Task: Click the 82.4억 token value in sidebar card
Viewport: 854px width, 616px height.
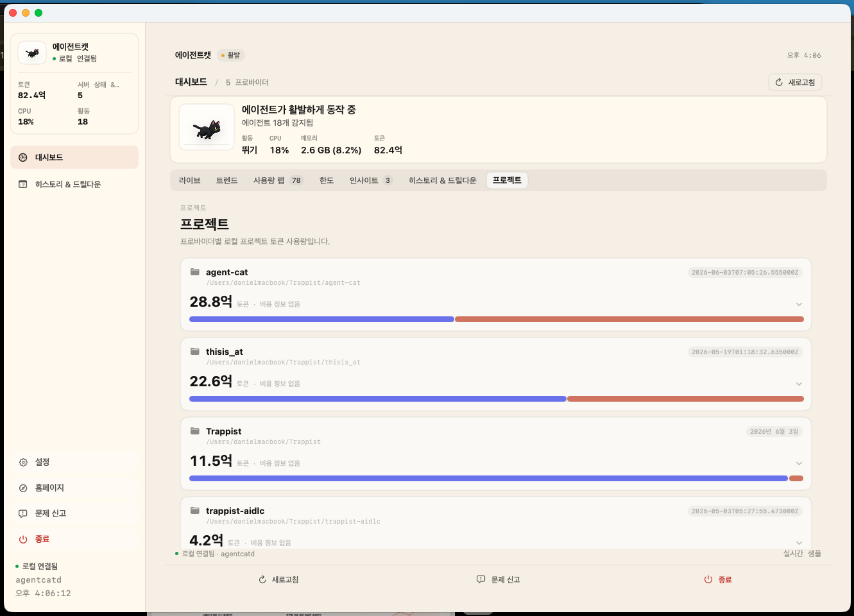Action: click(32, 95)
